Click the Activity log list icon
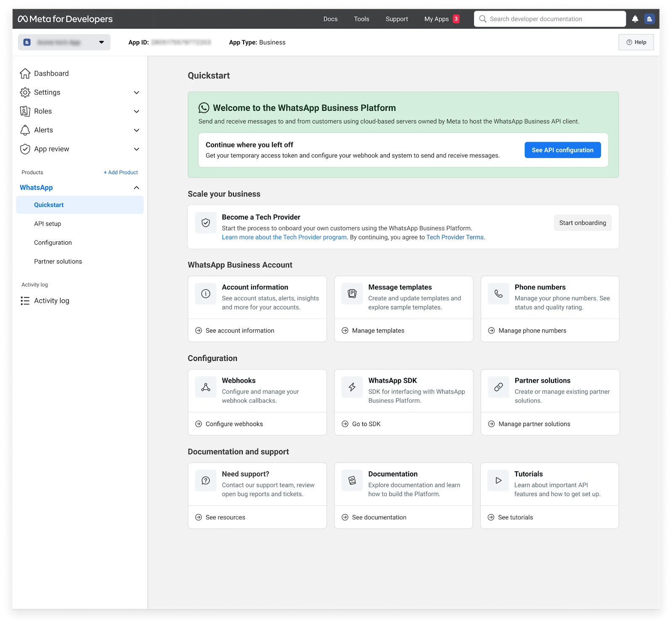The height and width of the screenshot is (625, 672). click(x=25, y=301)
